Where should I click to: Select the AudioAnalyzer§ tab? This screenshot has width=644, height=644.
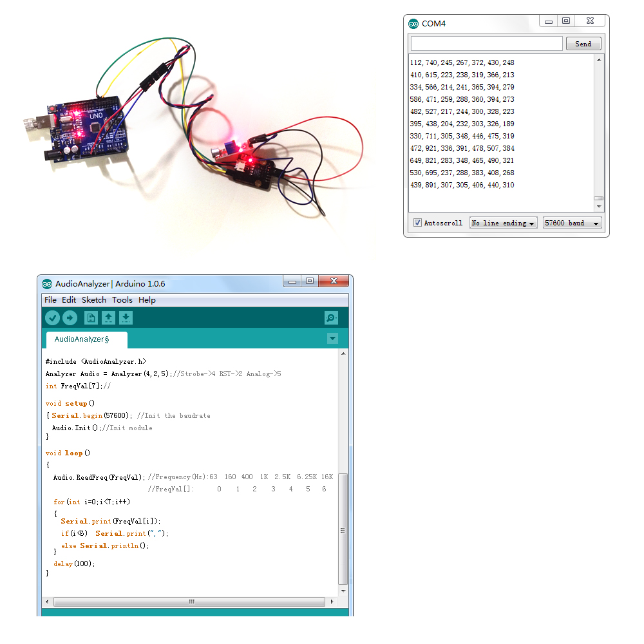(x=87, y=339)
